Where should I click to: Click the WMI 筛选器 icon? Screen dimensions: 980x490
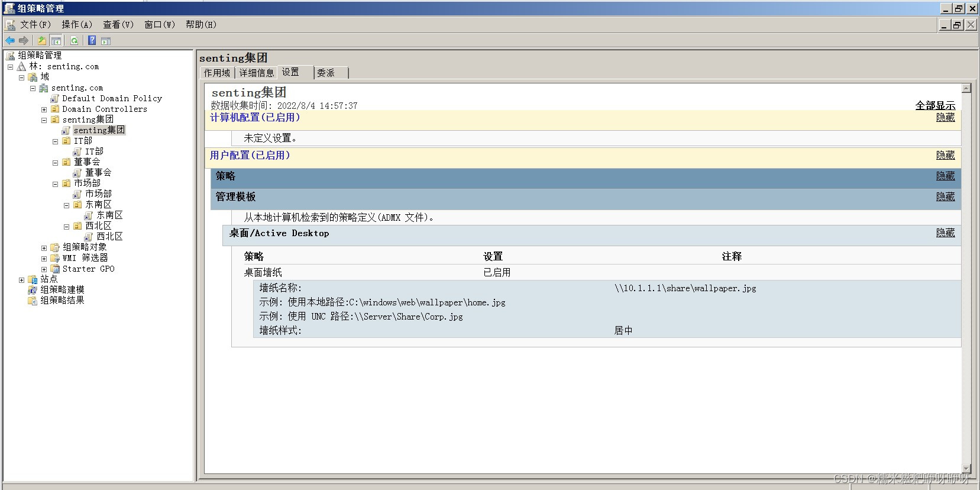[55, 258]
